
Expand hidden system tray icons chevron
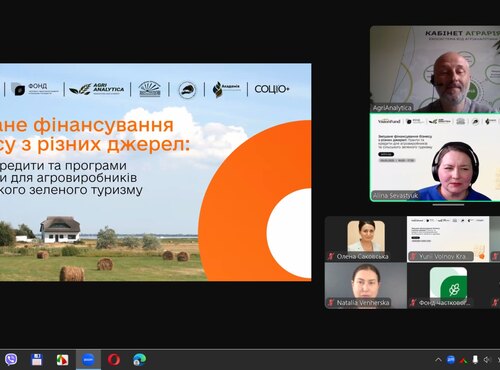point(438,360)
